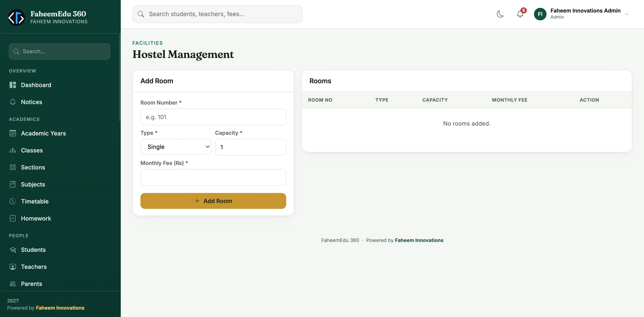Image resolution: width=644 pixels, height=317 pixels.
Task: Open notifications from the bell icon
Action: (x=520, y=14)
